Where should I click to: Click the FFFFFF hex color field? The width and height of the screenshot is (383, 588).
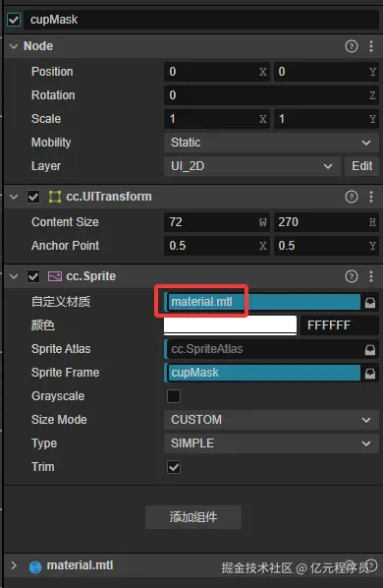point(340,325)
